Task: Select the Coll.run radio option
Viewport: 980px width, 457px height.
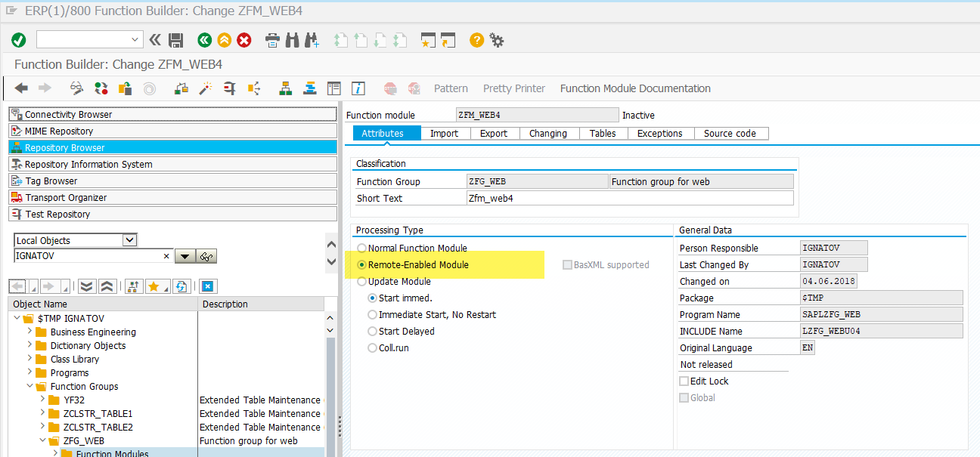Action: coord(372,347)
